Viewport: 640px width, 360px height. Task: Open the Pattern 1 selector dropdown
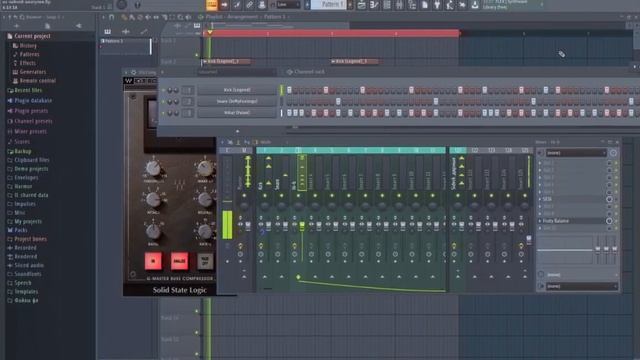pyautogui.click(x=329, y=5)
